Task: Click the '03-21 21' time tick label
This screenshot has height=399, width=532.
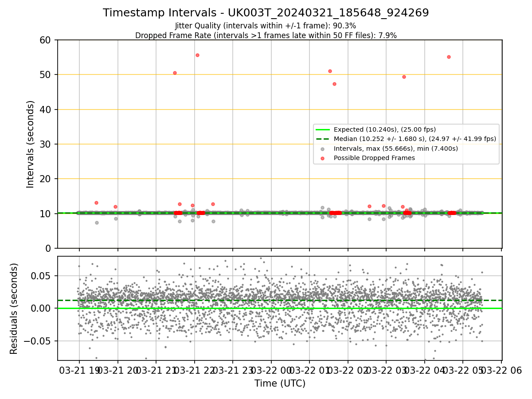Action: (x=156, y=371)
